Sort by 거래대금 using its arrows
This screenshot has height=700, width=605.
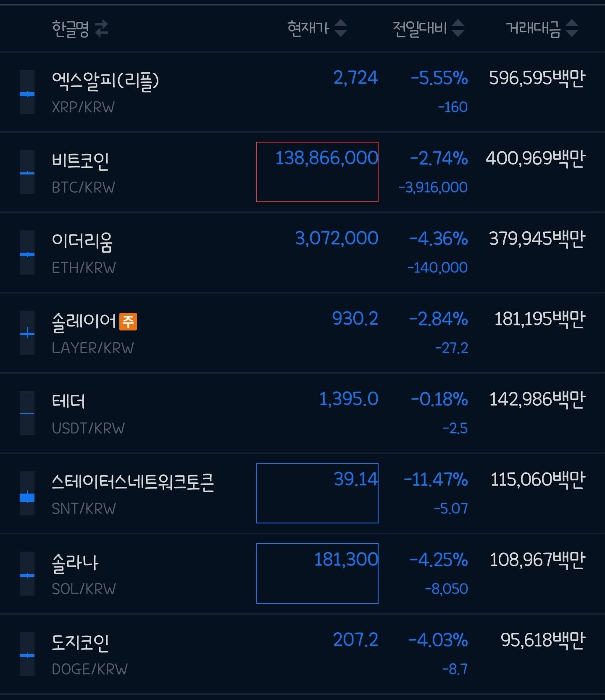[572, 28]
